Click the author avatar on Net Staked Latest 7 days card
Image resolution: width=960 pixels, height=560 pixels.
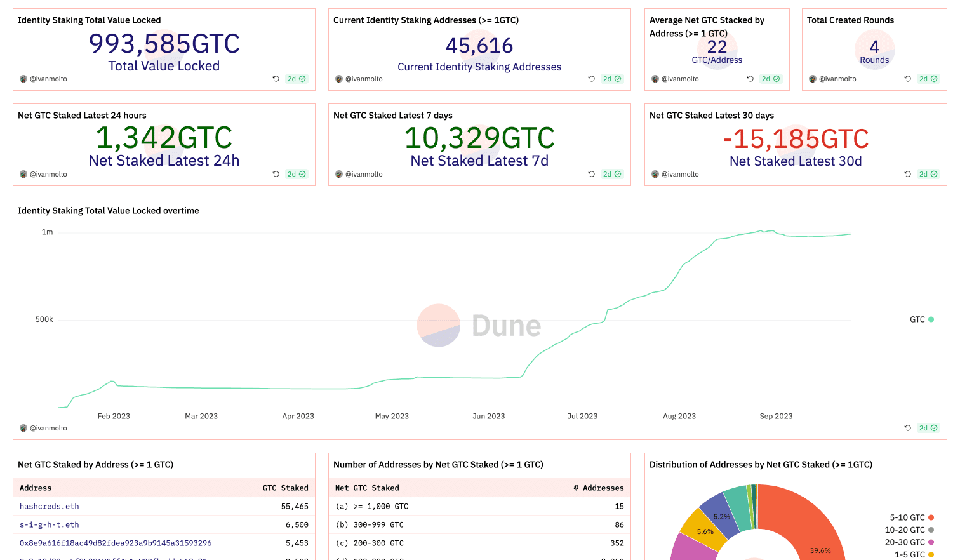tap(339, 174)
